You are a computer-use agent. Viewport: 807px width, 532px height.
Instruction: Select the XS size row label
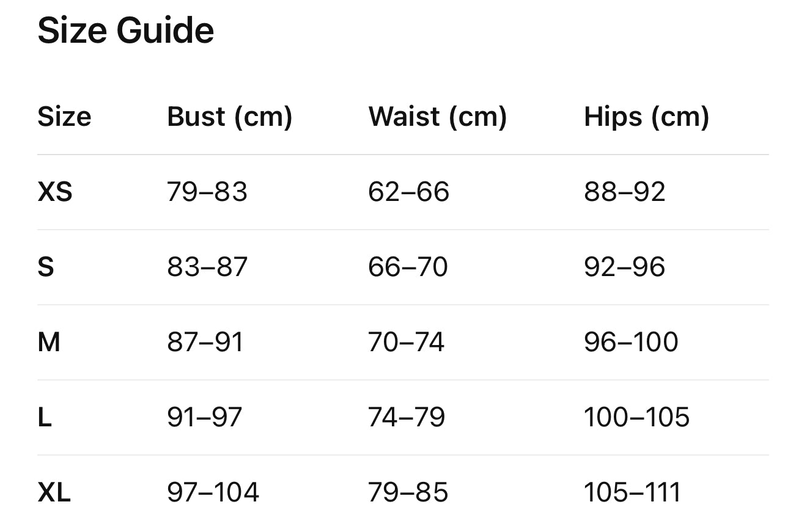pos(55,192)
